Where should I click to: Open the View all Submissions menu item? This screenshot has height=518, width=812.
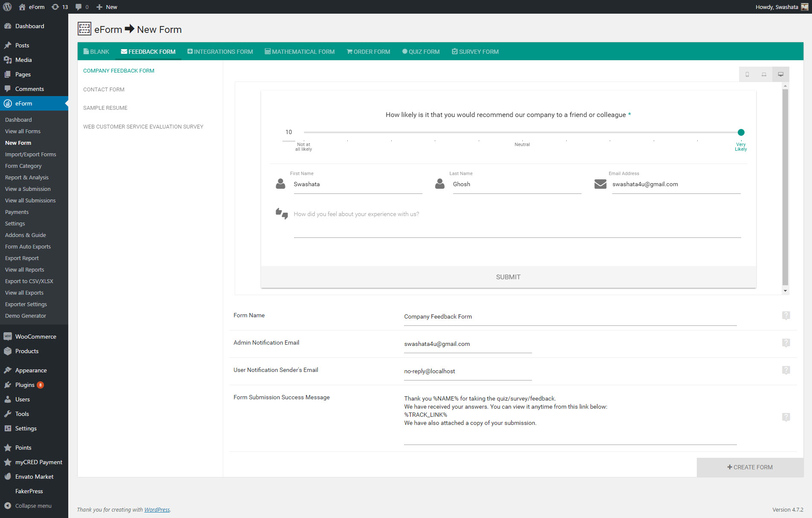[x=30, y=200]
